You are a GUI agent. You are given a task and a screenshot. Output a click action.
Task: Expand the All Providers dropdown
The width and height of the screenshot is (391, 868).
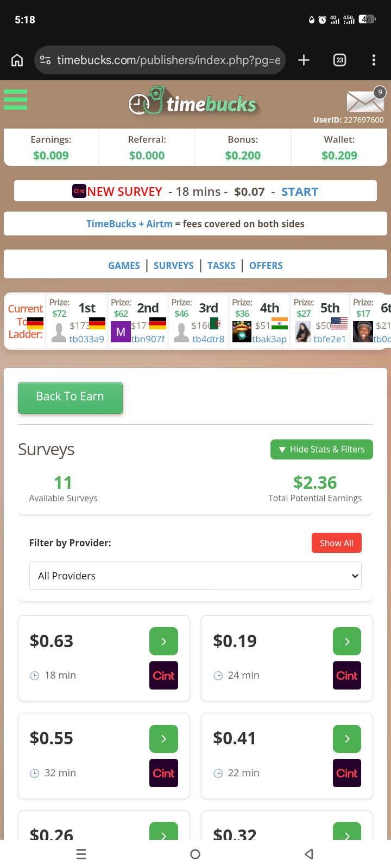coord(195,576)
